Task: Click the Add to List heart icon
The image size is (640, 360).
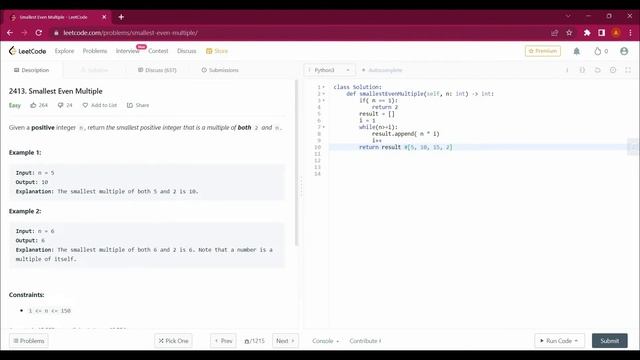Action: (x=85, y=105)
